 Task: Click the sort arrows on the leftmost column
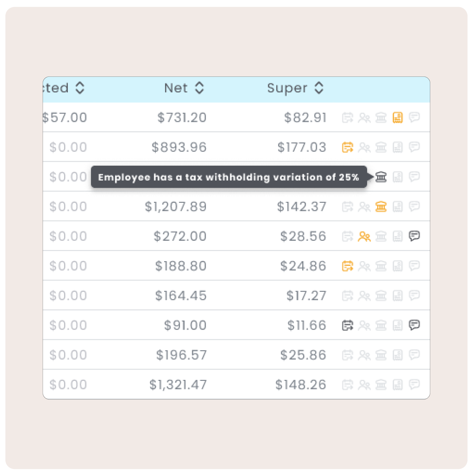point(80,88)
